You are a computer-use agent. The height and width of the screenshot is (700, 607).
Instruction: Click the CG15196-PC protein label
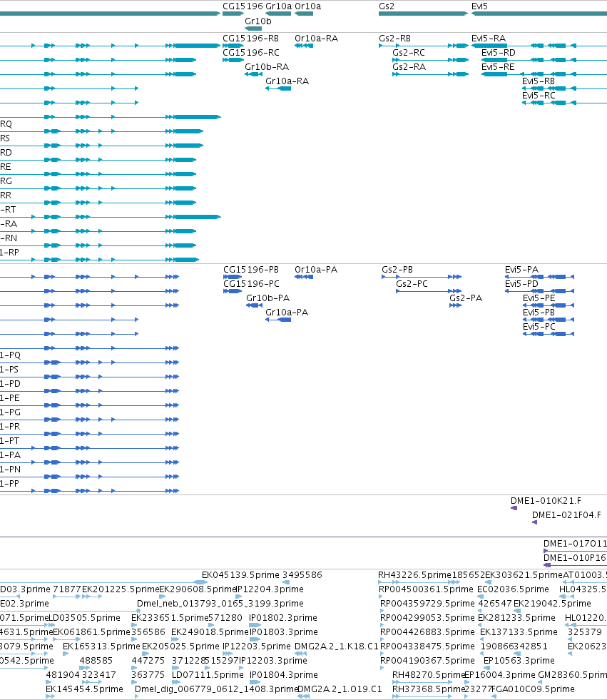[x=251, y=284]
